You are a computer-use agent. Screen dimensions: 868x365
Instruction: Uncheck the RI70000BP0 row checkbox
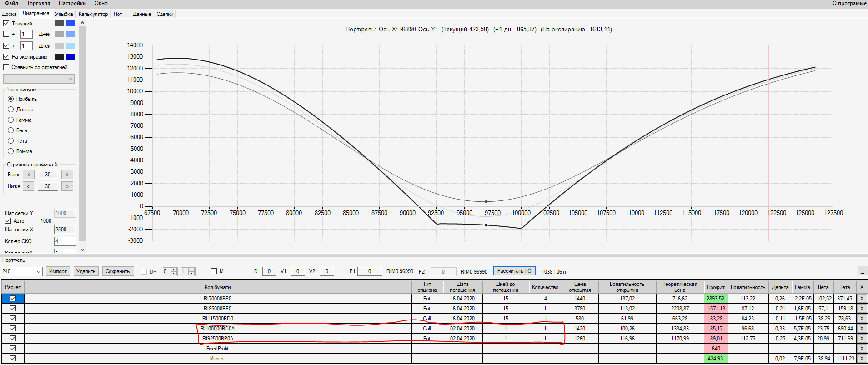click(x=13, y=299)
